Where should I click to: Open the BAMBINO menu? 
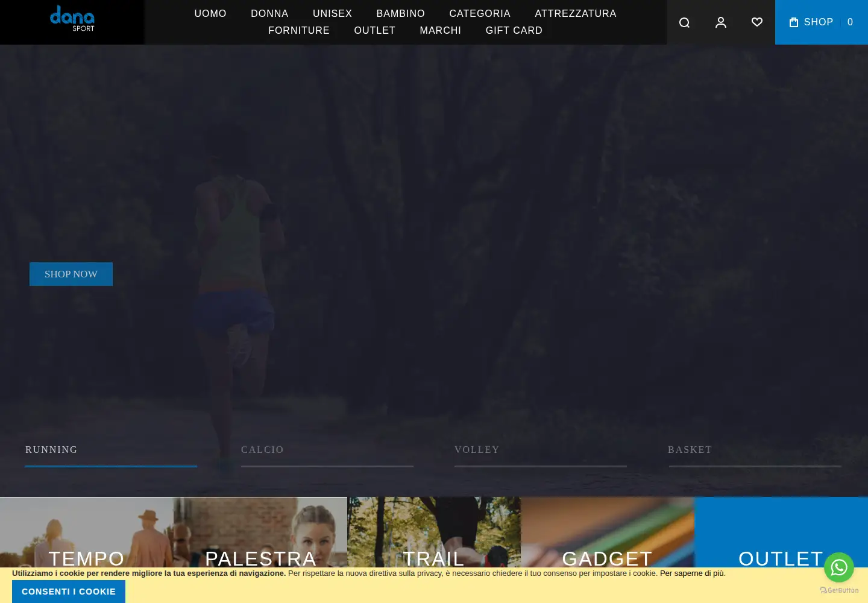(400, 13)
